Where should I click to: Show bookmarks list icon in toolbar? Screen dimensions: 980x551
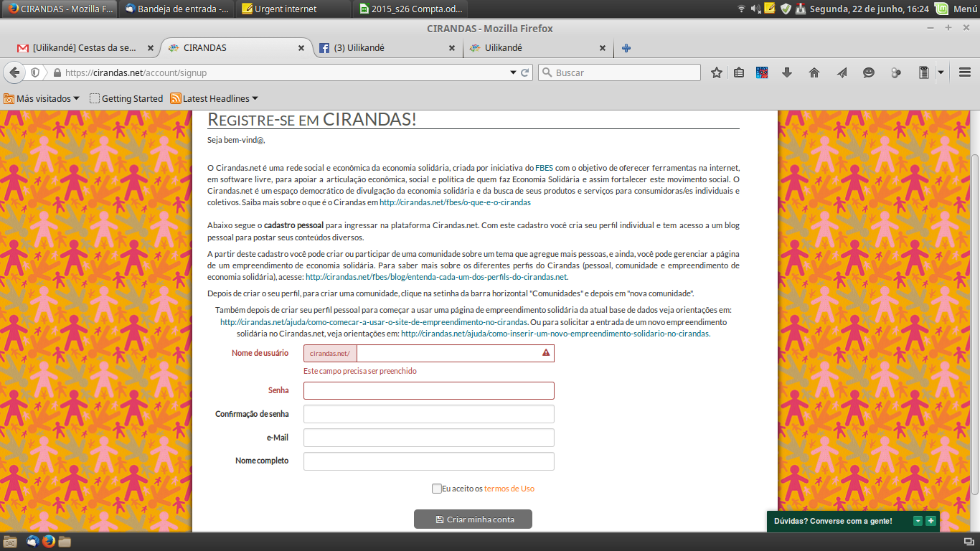[739, 72]
